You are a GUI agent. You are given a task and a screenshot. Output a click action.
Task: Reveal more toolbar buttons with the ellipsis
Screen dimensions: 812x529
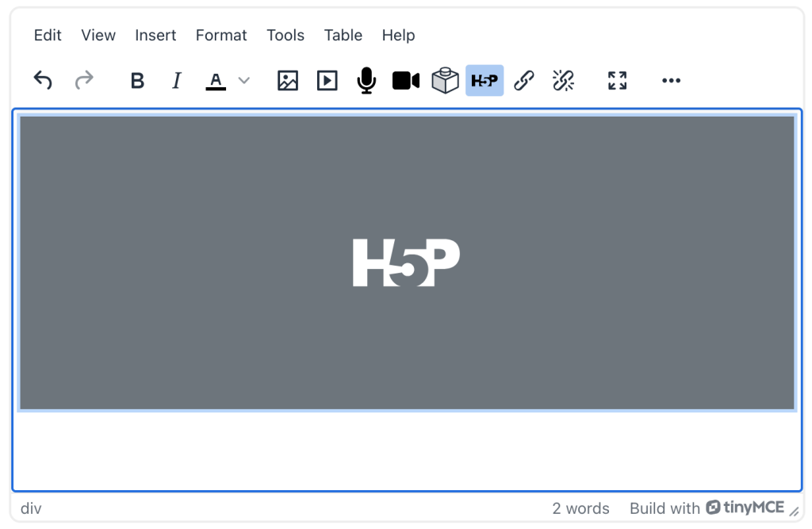click(x=671, y=80)
